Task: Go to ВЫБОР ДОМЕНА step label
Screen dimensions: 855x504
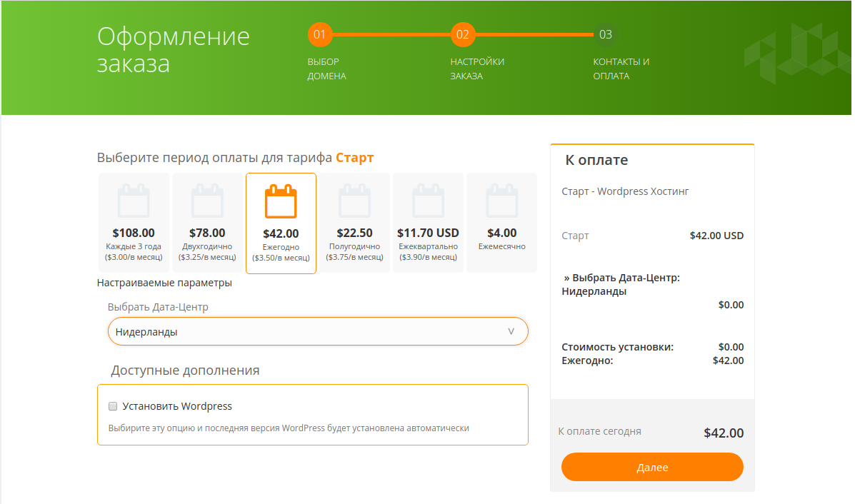Action: 326,69
